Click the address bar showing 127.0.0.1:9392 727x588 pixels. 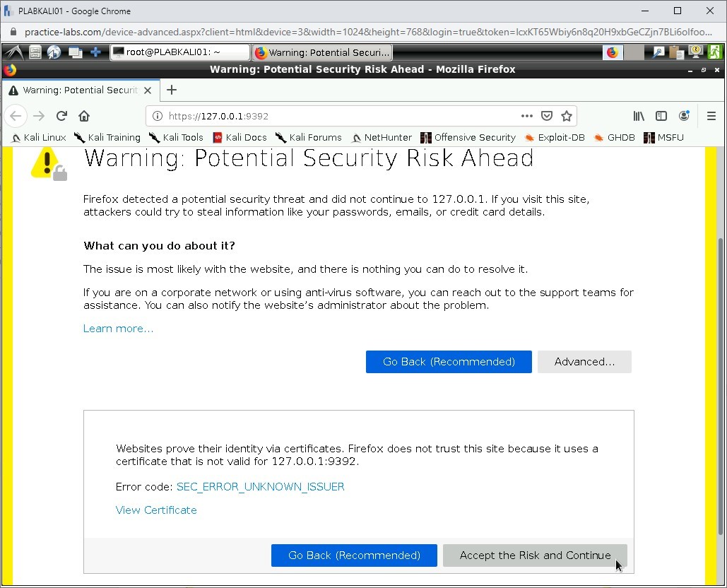[339, 116]
